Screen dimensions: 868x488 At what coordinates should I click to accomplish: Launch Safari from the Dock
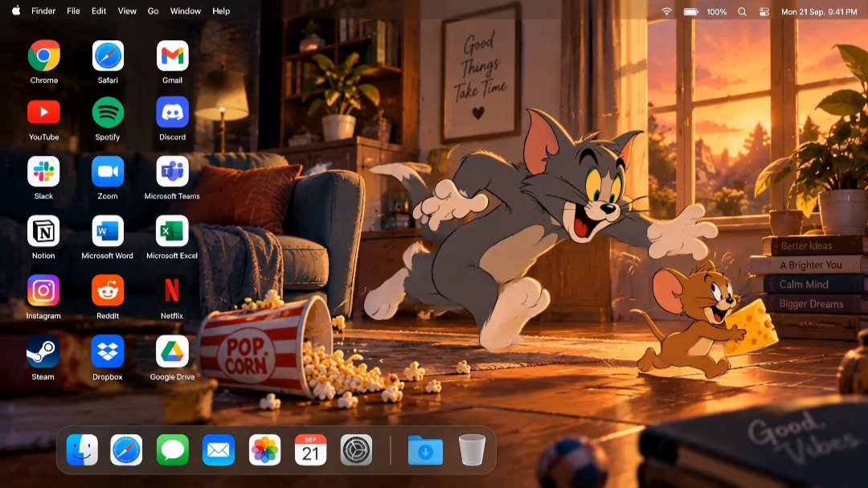[x=126, y=449]
